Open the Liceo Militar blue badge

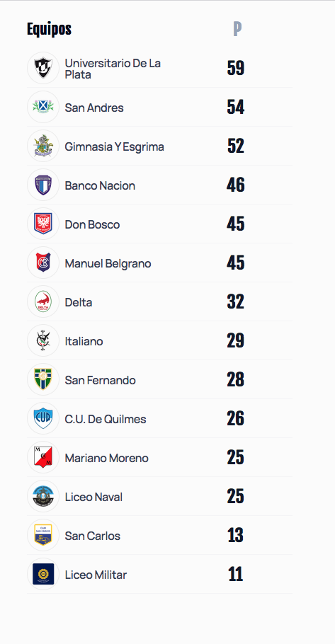43,574
